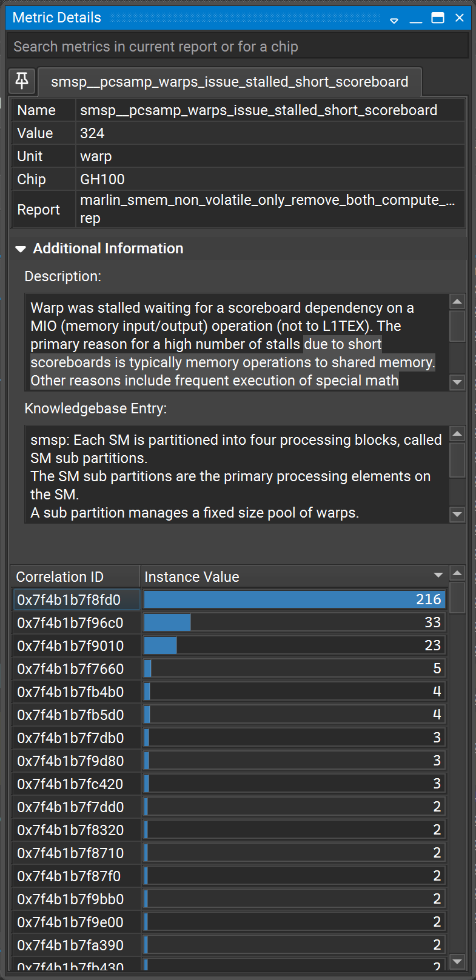Select correlation row 0x7f4b1b7f9010
This screenshot has height=980, width=476.
76,645
